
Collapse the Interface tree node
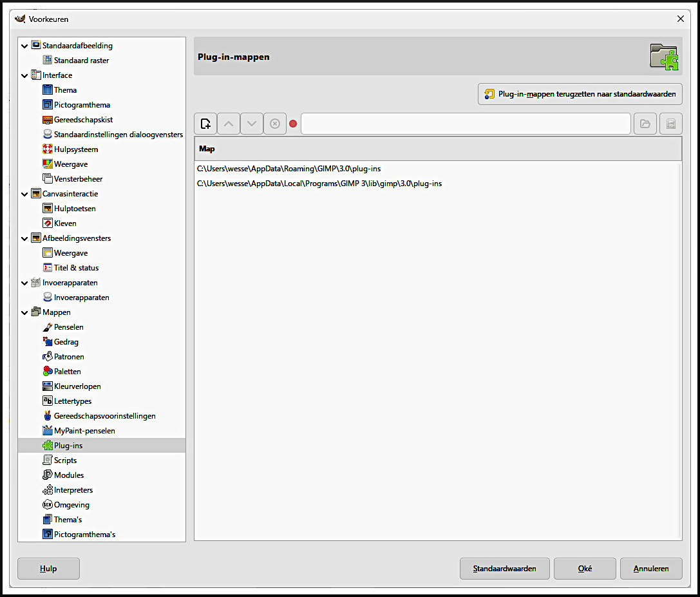pos(24,75)
